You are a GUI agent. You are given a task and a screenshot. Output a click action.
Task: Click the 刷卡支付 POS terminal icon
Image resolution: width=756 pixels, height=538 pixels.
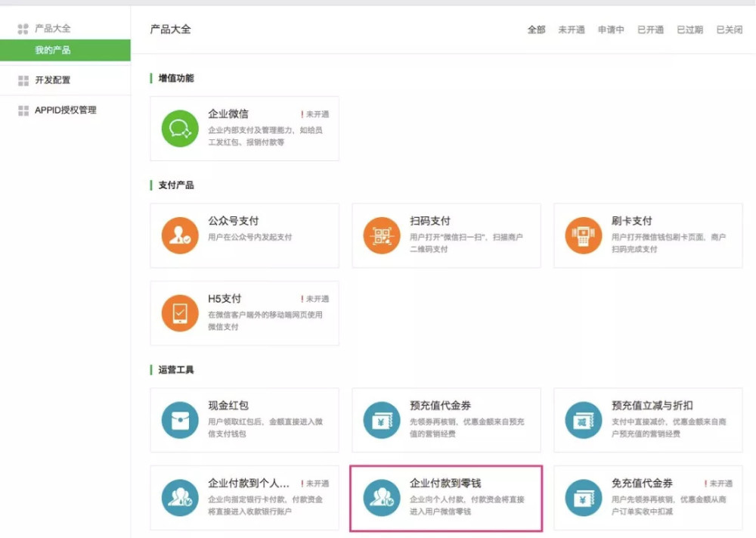click(582, 235)
